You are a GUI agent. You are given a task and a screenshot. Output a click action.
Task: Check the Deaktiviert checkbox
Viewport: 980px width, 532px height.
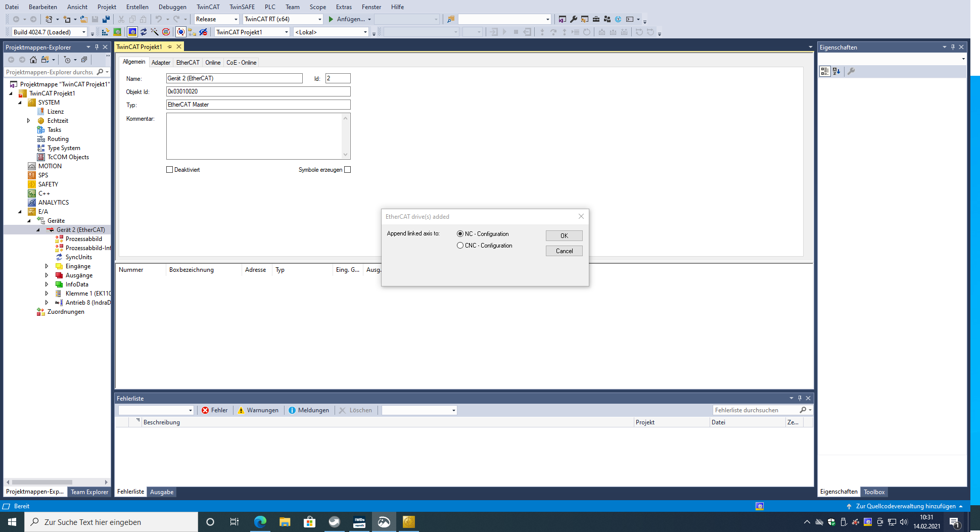170,170
